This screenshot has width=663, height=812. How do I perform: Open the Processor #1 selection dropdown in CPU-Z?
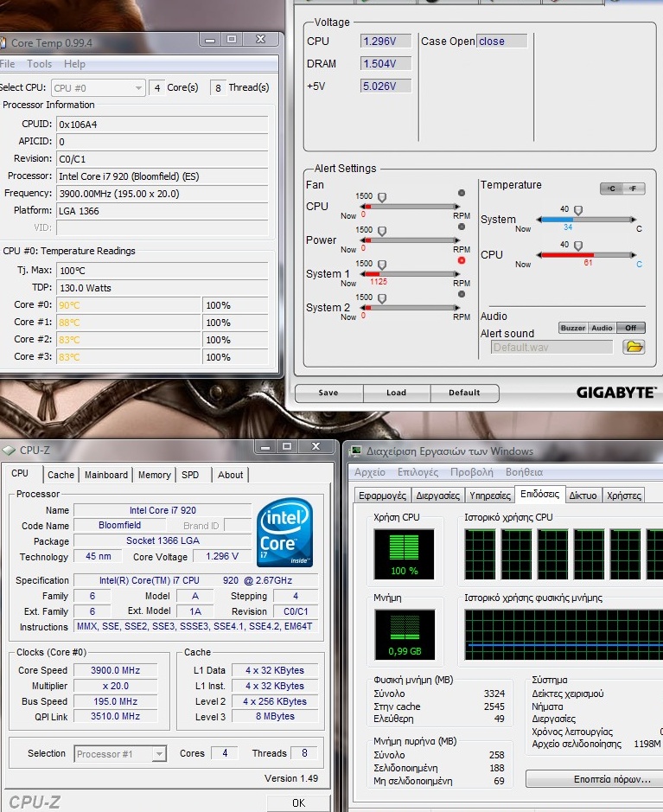coord(120,754)
